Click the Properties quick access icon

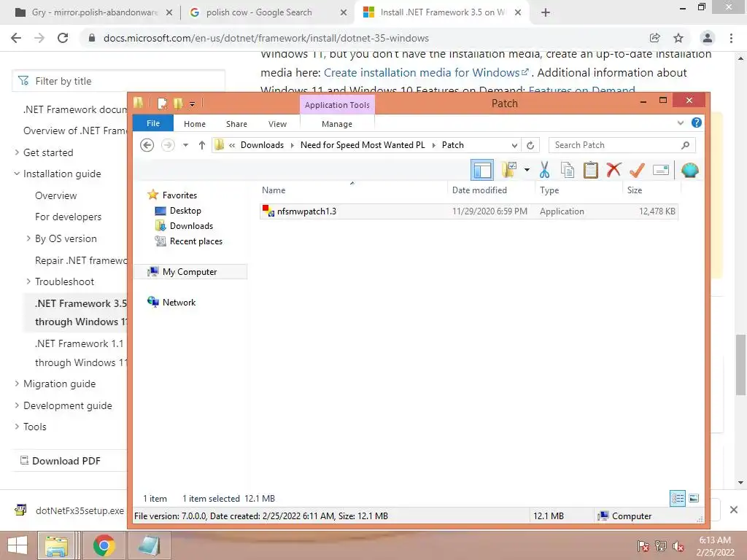point(163,104)
